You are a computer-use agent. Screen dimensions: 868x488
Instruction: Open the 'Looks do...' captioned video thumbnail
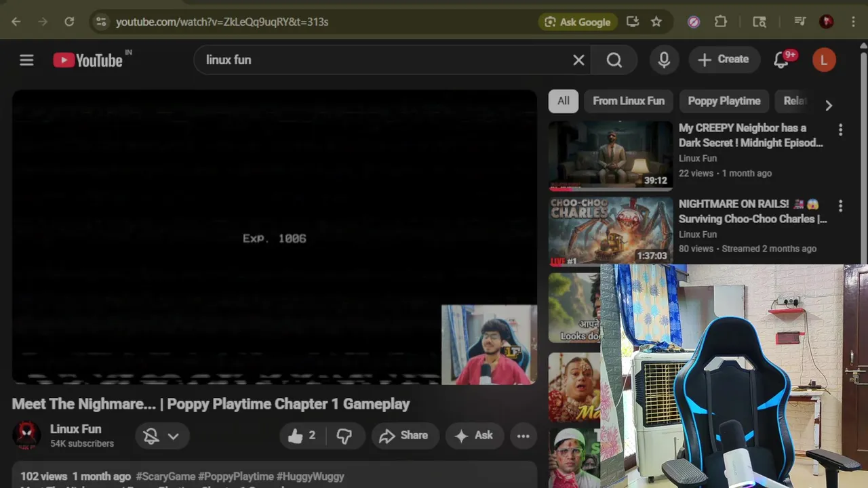pyautogui.click(x=574, y=308)
